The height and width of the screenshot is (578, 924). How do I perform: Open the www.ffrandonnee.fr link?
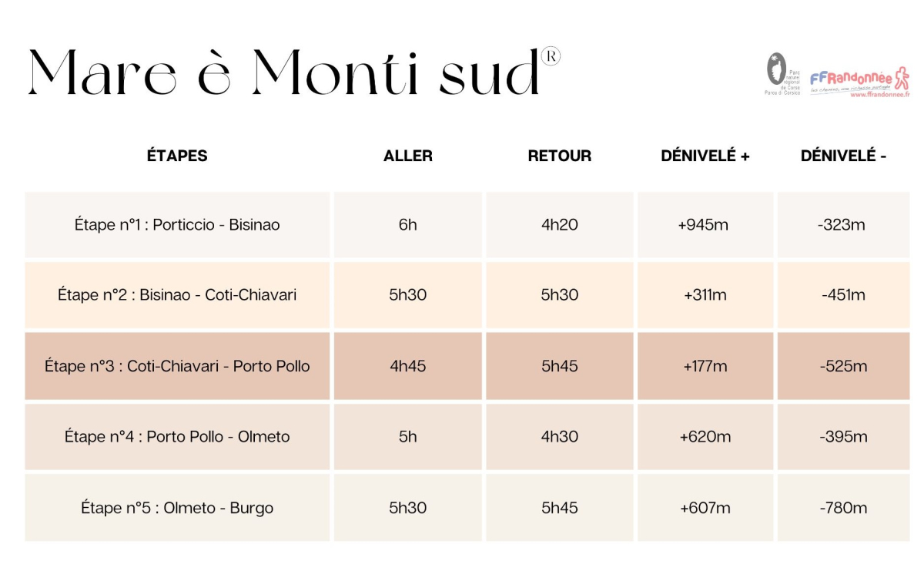click(879, 95)
